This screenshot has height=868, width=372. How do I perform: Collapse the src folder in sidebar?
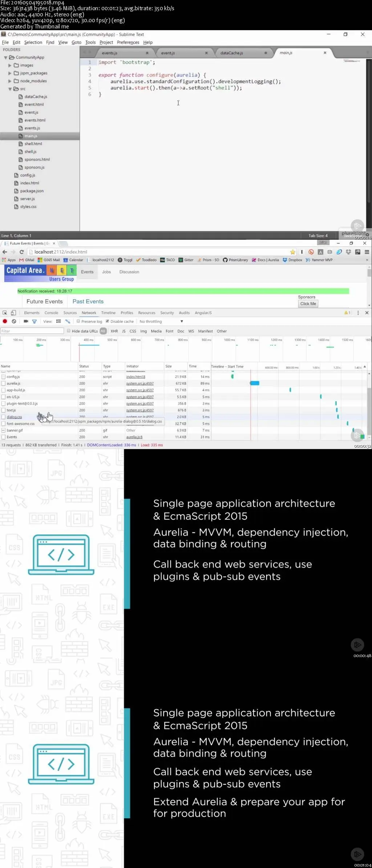coord(10,89)
